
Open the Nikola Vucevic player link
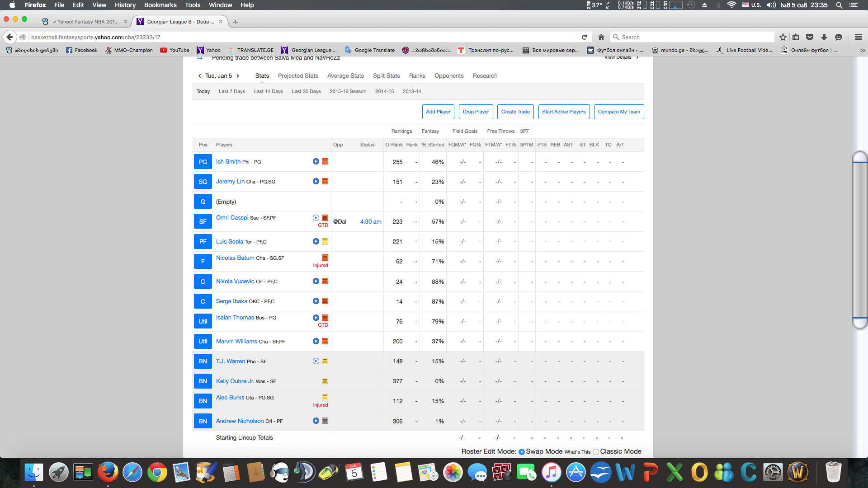click(235, 281)
